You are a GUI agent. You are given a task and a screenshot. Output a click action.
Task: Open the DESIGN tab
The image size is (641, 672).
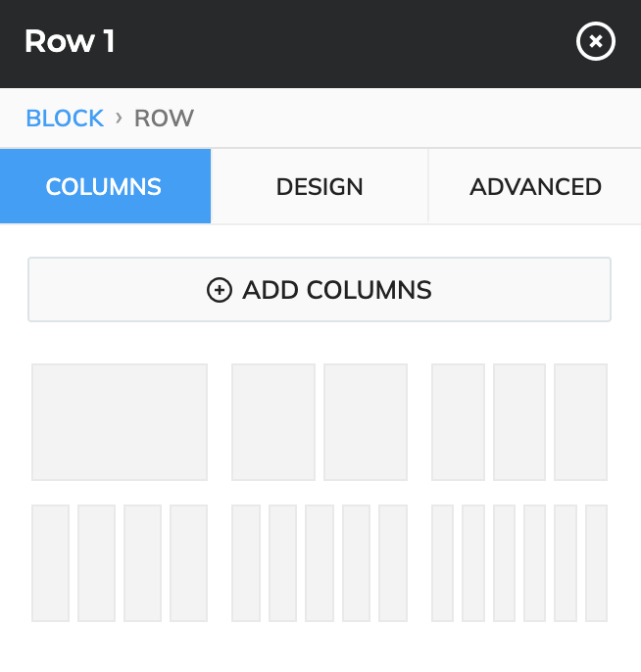(320, 186)
